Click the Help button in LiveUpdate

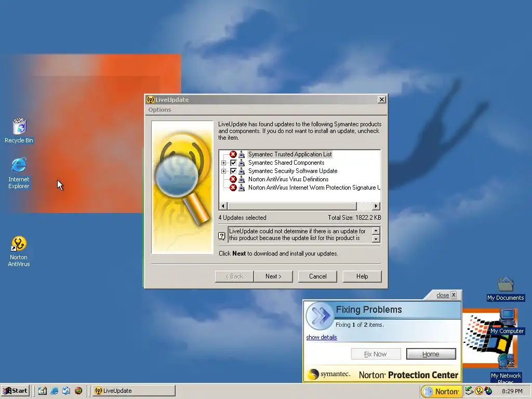point(362,276)
